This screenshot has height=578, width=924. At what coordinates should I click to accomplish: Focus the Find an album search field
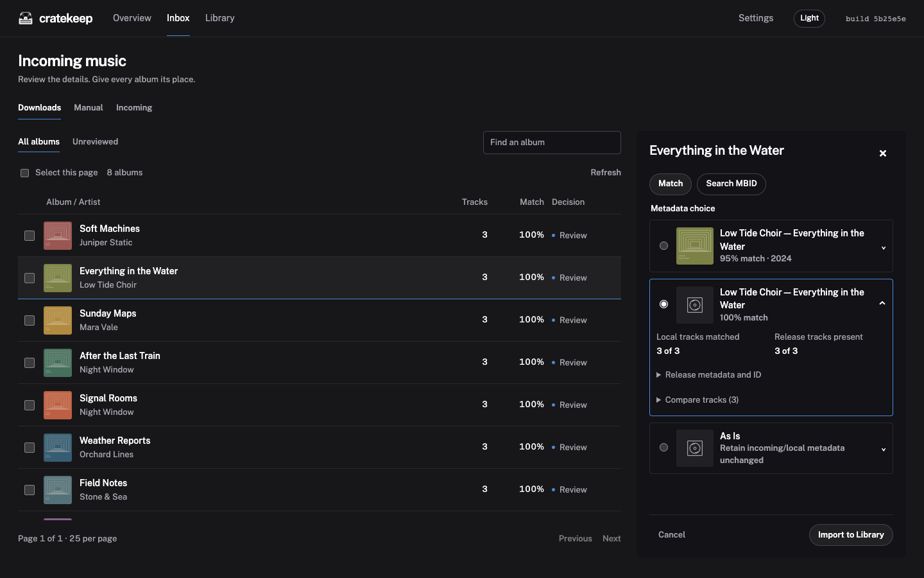pos(552,143)
